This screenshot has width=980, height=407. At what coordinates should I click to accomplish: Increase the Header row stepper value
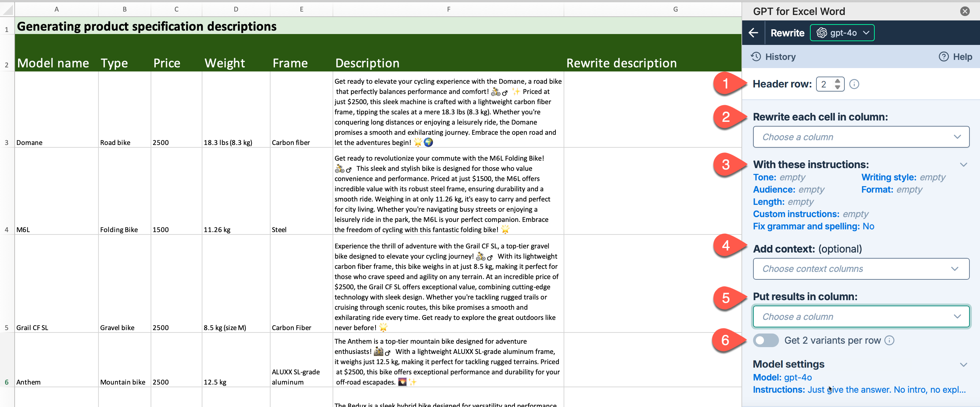coord(837,81)
